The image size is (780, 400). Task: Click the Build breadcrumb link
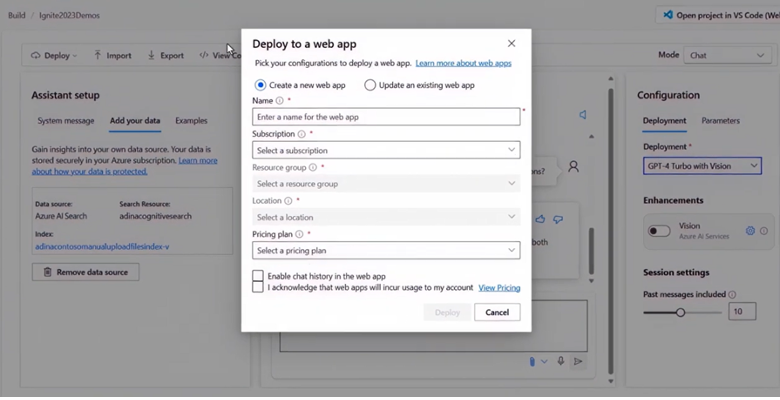click(x=16, y=15)
